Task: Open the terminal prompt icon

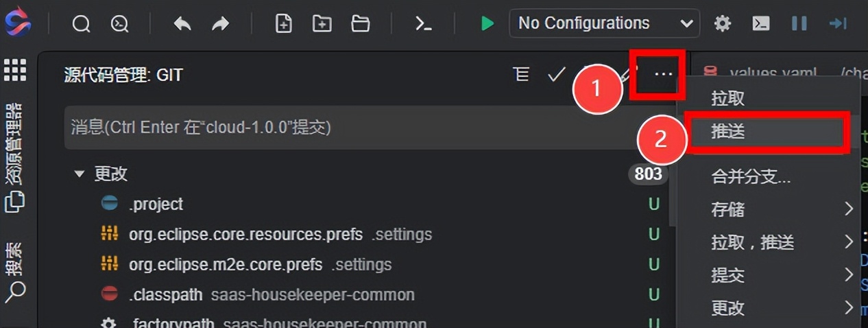Action: point(424,24)
